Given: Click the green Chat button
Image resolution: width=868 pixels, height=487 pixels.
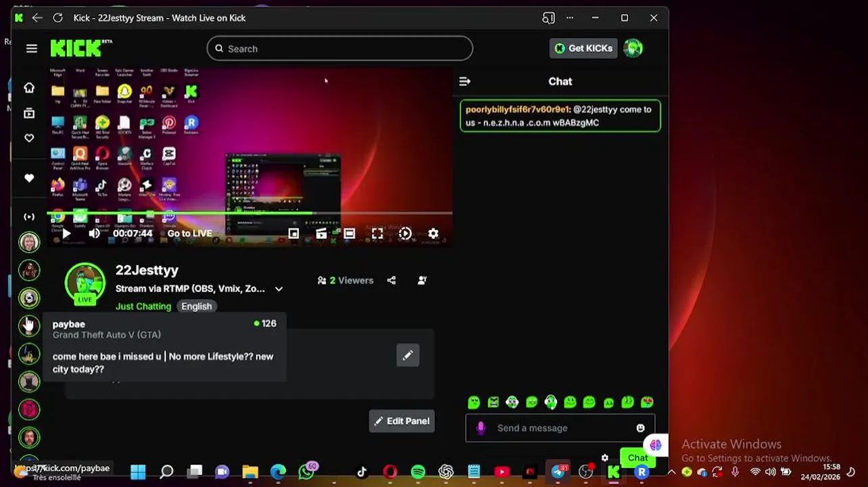Looking at the screenshot, I should pos(637,458).
